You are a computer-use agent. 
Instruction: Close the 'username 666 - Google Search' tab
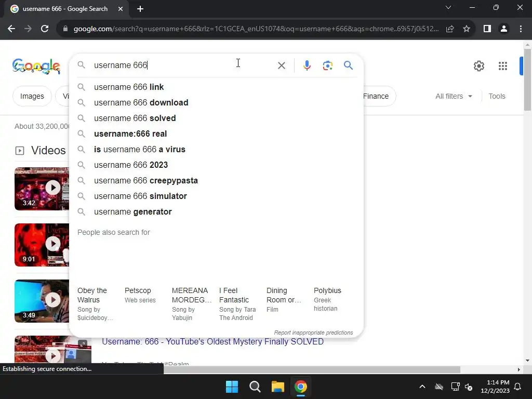click(121, 9)
